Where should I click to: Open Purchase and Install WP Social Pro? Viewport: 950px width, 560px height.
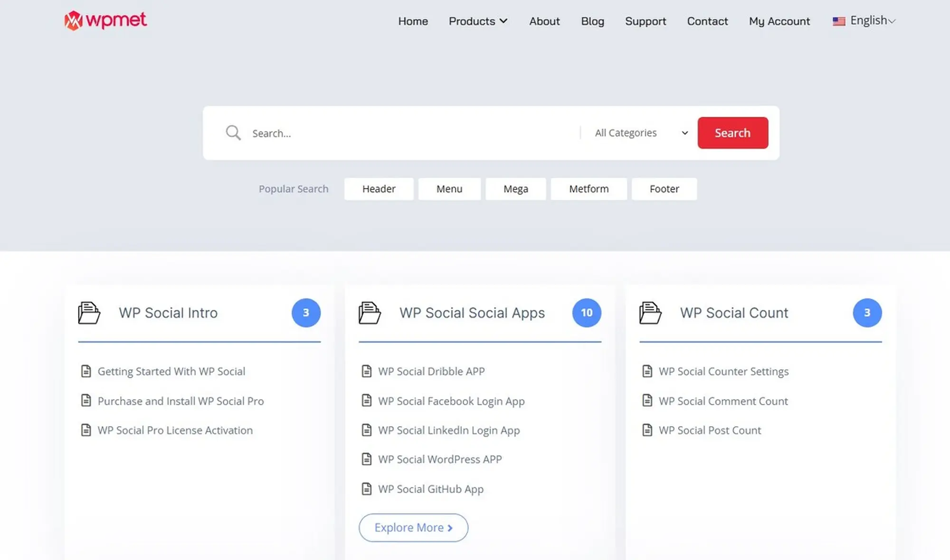180,401
